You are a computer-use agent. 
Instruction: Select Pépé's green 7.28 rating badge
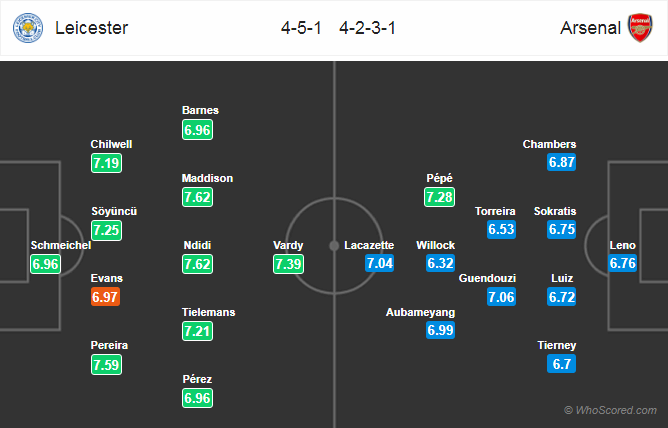[439, 197]
